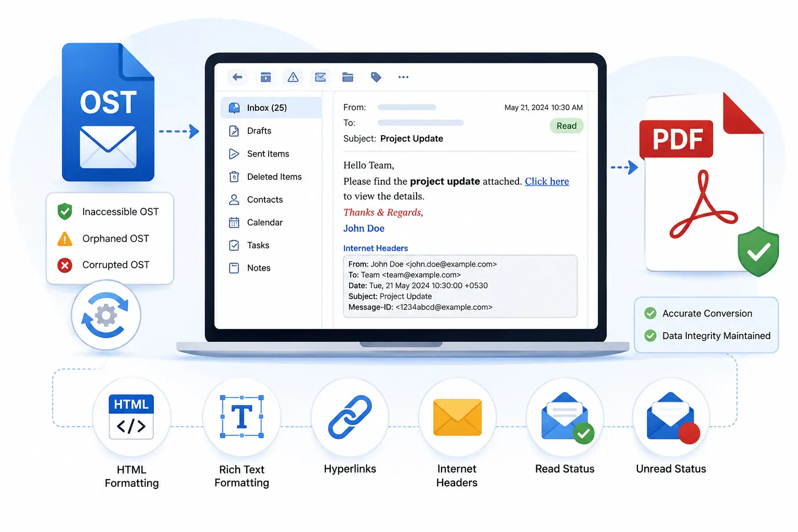Click the folder toolbar icon

pos(348,77)
